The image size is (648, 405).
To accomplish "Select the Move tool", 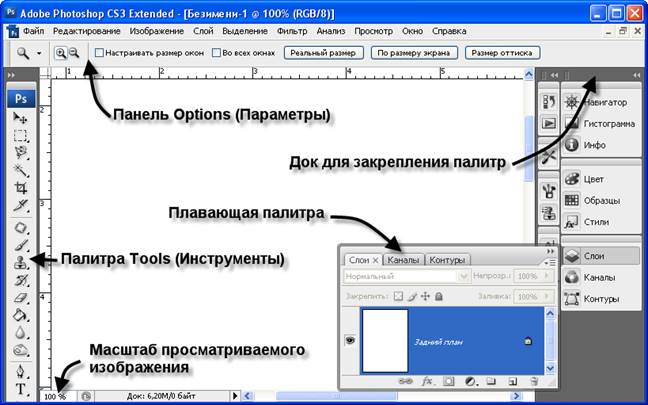I will point(20,118).
